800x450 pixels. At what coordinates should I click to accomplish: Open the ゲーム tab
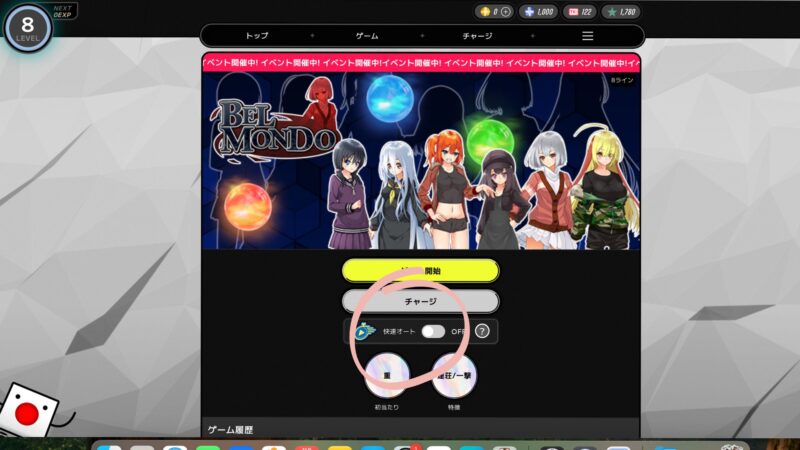coord(367,36)
